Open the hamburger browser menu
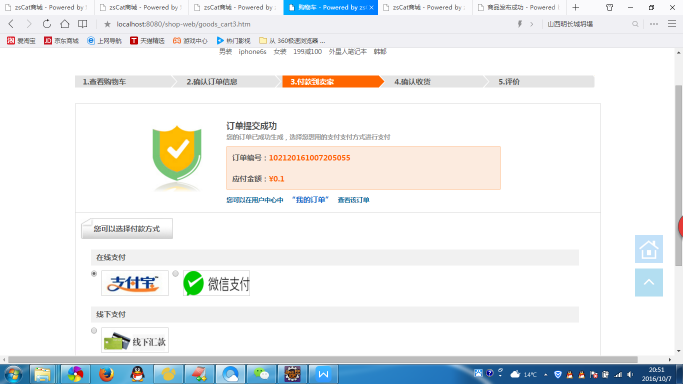Viewport: 683px width, 384px height. point(672,24)
